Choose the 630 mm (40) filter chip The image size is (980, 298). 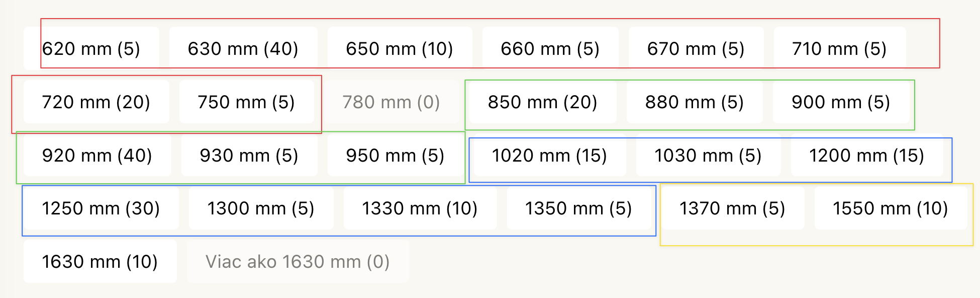[x=243, y=49]
